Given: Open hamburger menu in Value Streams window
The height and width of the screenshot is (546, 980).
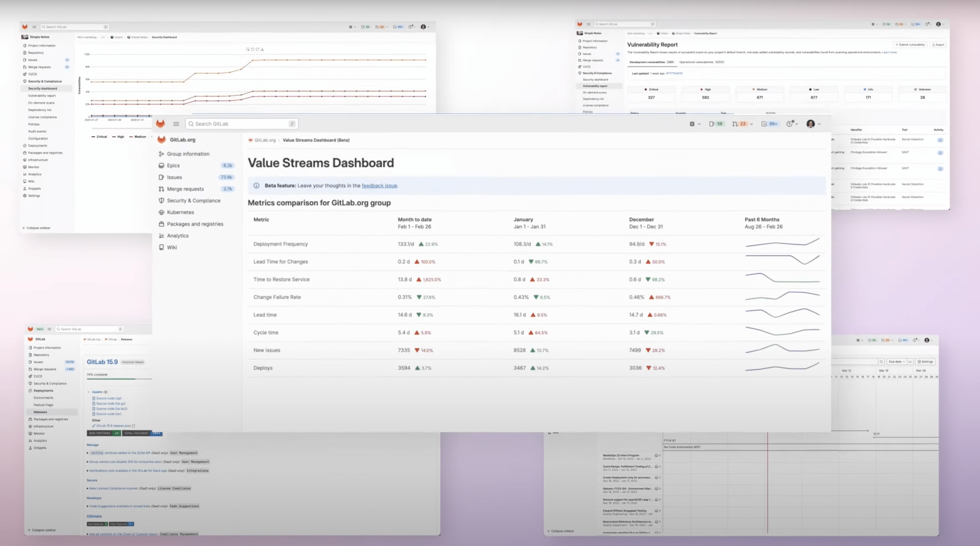Looking at the screenshot, I should click(176, 124).
